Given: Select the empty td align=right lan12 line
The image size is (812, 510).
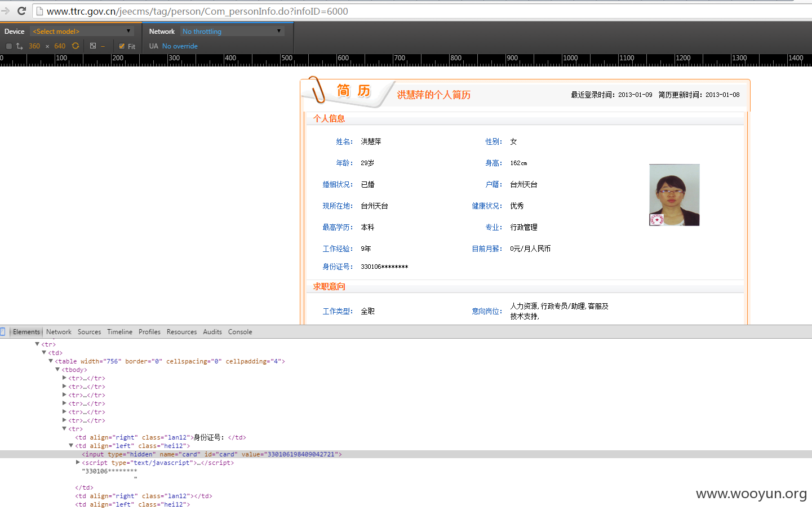Looking at the screenshot, I should pos(144,496).
